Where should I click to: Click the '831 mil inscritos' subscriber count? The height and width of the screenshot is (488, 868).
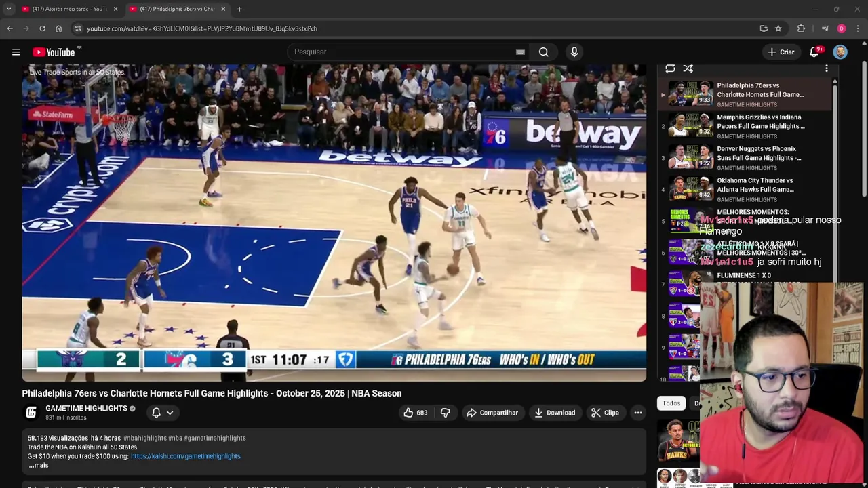(66, 418)
